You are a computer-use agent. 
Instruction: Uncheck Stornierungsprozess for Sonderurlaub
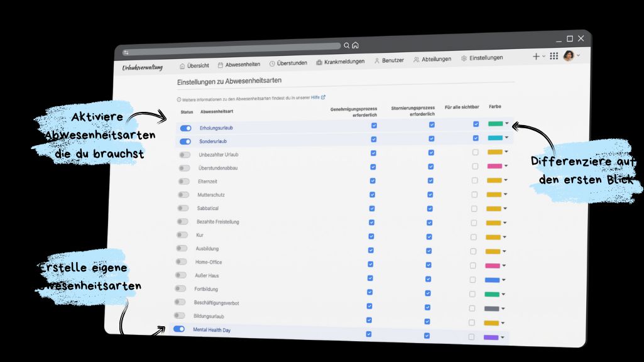pyautogui.click(x=431, y=139)
